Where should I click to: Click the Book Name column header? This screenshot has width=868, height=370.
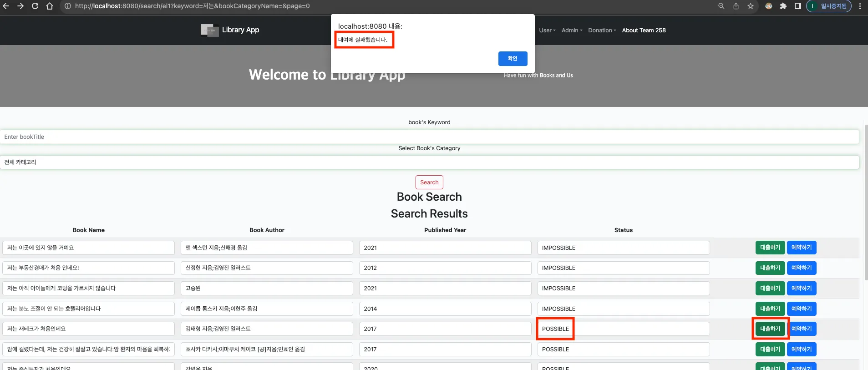[89, 230]
